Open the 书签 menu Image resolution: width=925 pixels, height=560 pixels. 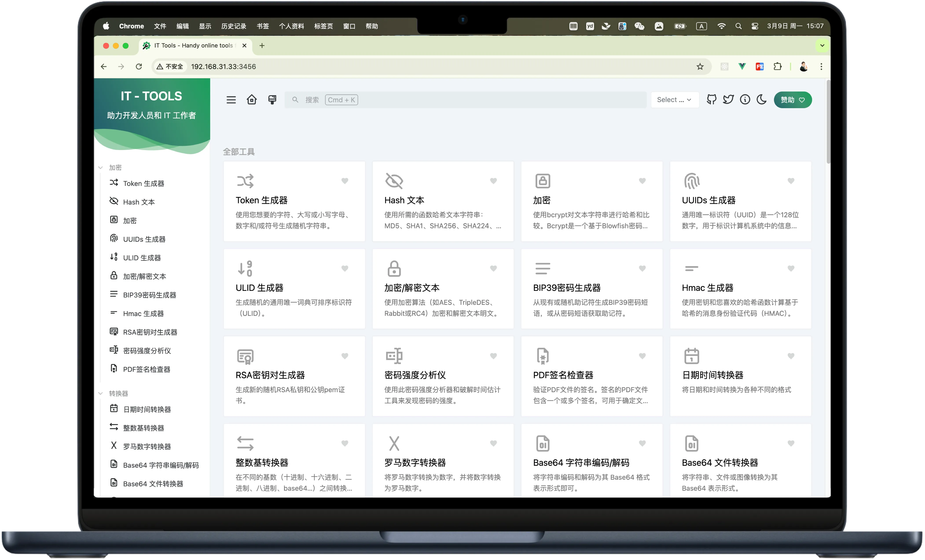263,26
